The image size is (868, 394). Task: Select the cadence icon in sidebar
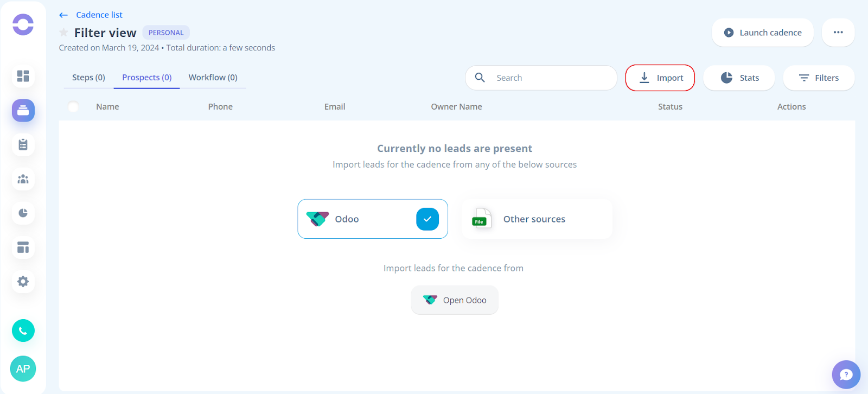click(x=23, y=110)
